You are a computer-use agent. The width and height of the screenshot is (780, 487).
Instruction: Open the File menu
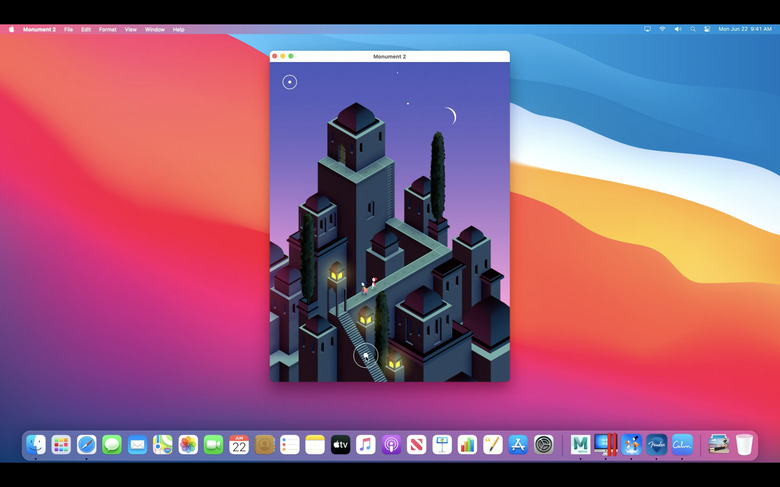click(x=68, y=29)
